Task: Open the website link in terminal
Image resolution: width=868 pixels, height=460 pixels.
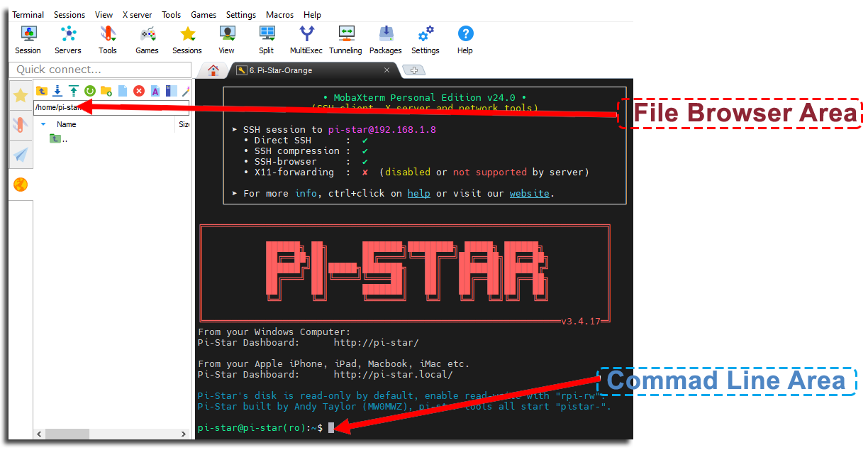Action: tap(529, 193)
